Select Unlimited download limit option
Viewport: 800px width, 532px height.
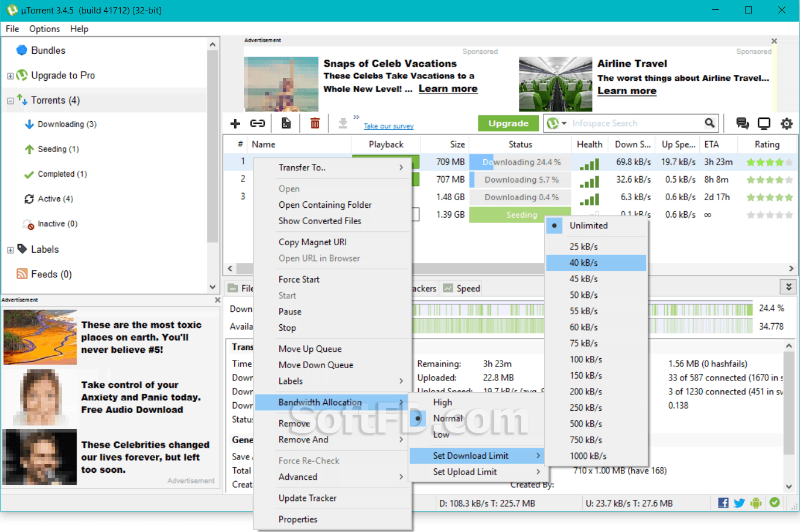click(596, 225)
